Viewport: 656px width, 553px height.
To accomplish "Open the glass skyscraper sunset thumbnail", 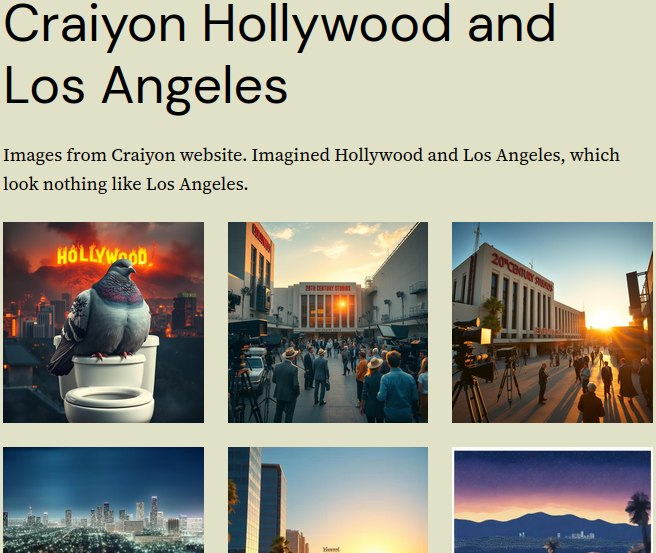I will pos(328,500).
